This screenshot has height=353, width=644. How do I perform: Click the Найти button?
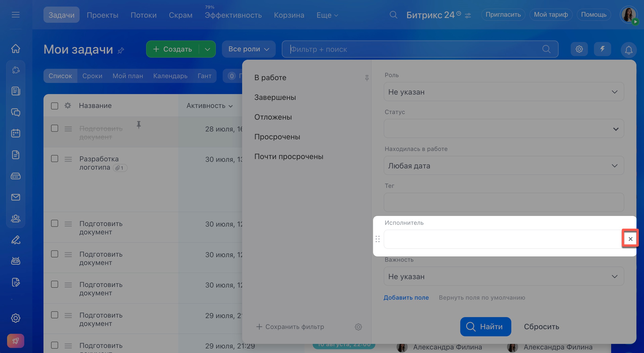pyautogui.click(x=486, y=327)
